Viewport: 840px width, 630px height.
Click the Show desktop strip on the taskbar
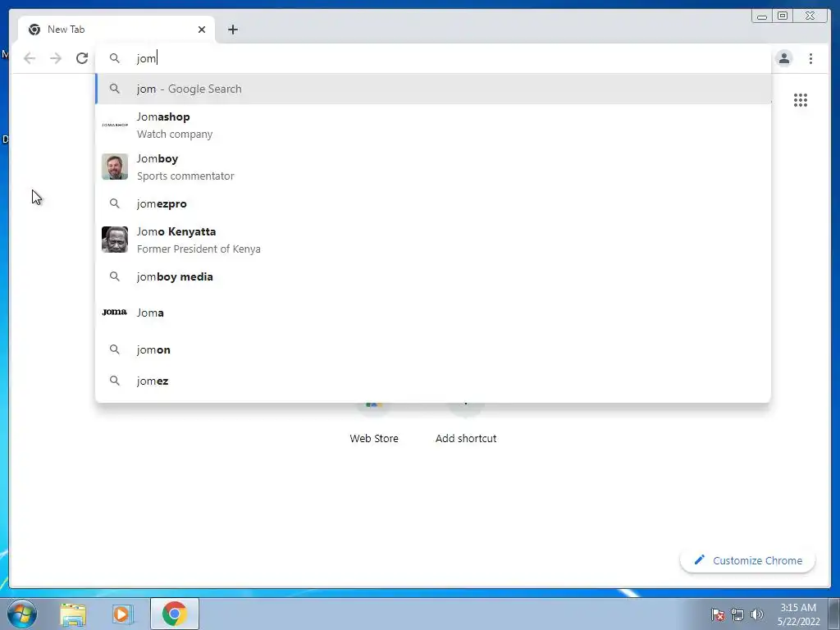834,614
